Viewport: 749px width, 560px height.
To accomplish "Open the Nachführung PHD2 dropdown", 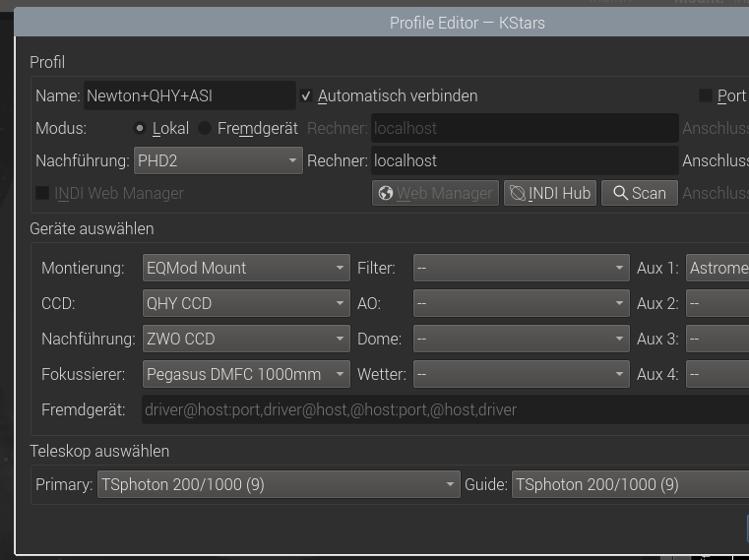I will [x=218, y=160].
